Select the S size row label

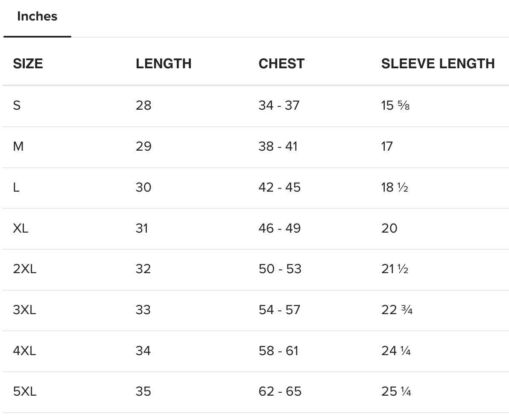pyautogui.click(x=17, y=105)
